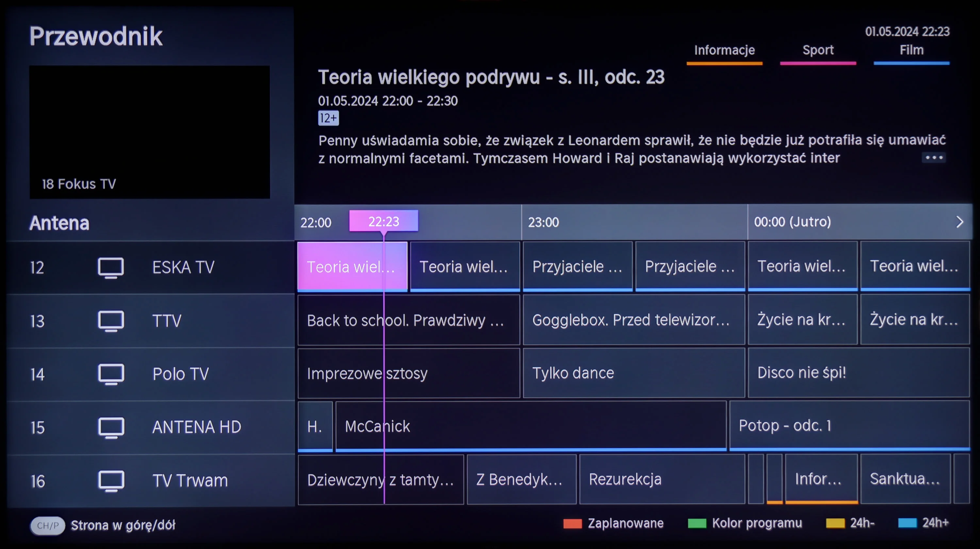This screenshot has height=549, width=980.
Task: Select channel 15 ANTENA HD row
Action: [151, 427]
